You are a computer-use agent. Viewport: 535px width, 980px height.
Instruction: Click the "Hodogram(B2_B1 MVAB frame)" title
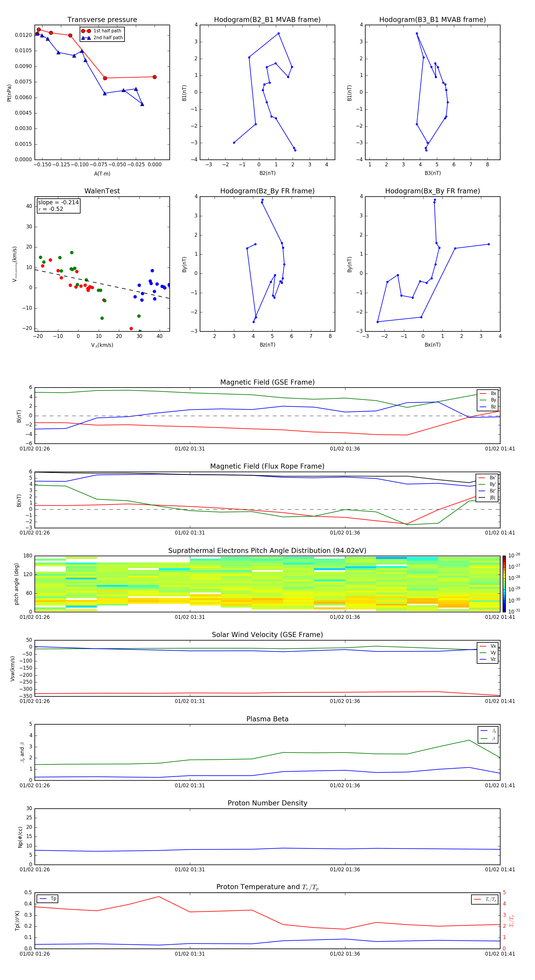click(x=267, y=20)
